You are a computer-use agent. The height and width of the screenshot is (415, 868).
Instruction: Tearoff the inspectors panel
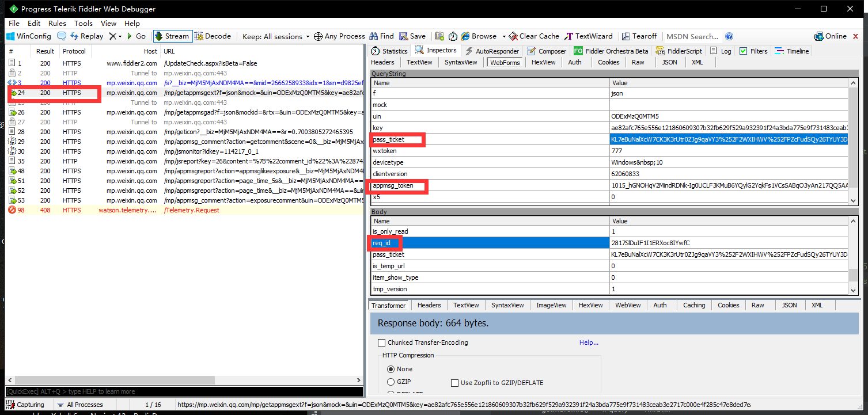point(639,36)
